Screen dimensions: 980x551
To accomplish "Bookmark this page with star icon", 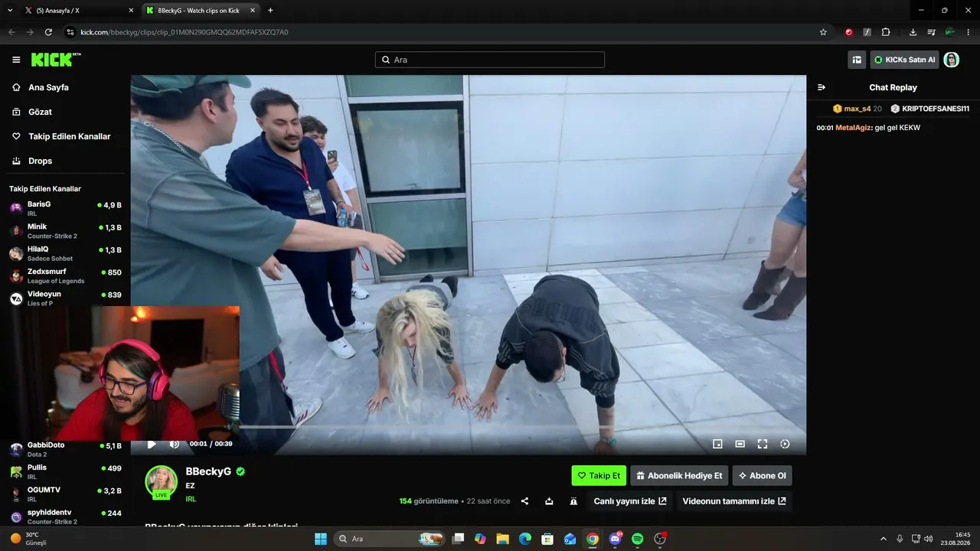I will tap(823, 32).
